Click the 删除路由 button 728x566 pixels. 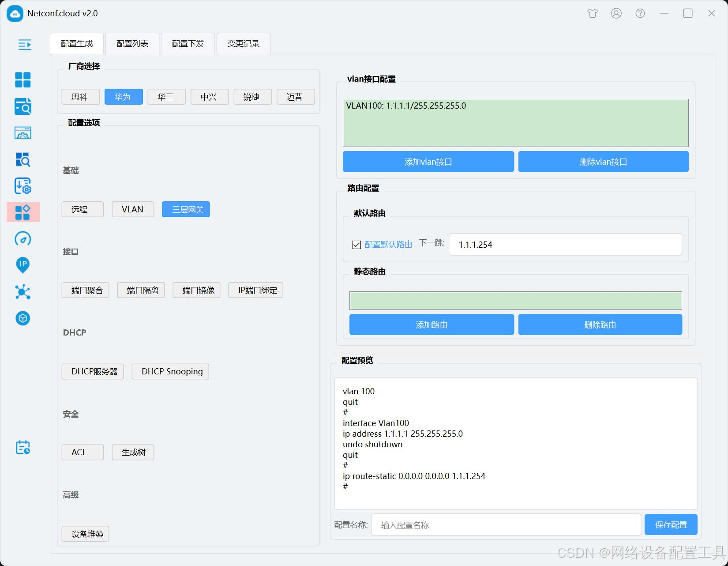(600, 325)
